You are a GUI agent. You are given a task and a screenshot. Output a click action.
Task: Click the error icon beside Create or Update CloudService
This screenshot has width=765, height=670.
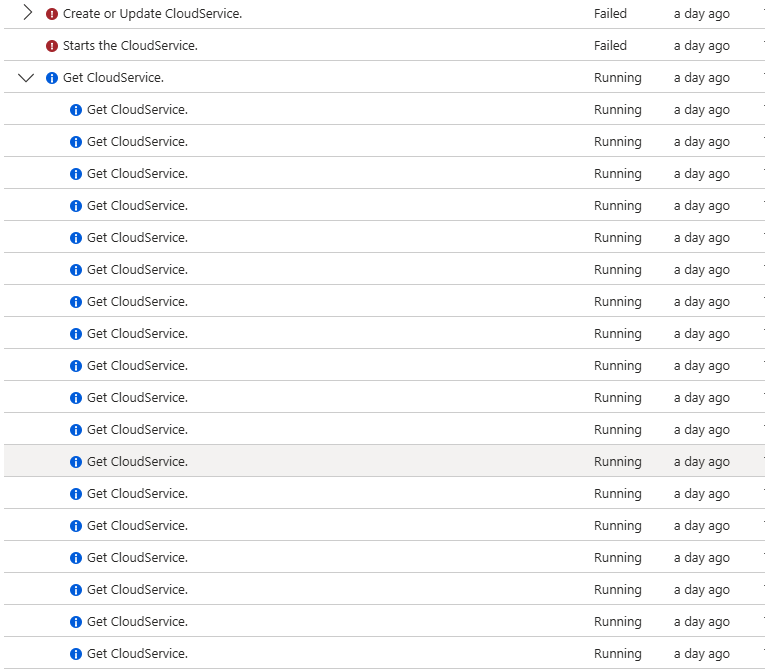(x=52, y=14)
